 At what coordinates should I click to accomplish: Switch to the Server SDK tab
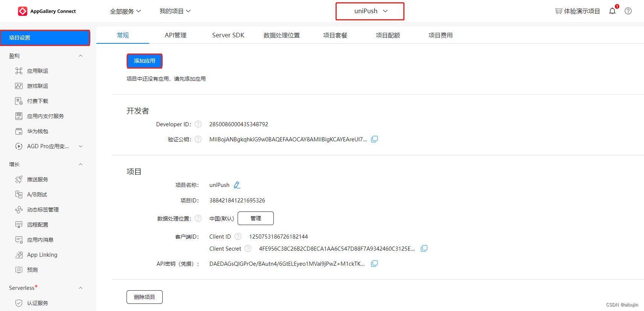point(228,35)
